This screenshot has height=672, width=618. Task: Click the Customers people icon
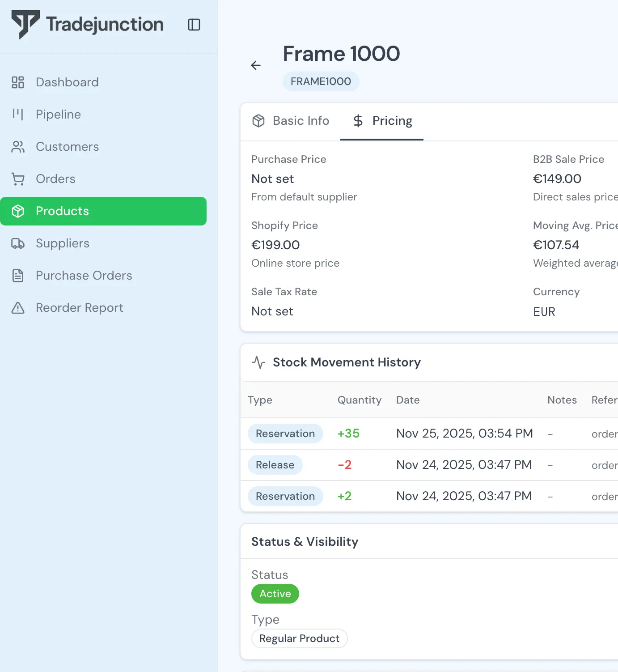point(18,147)
